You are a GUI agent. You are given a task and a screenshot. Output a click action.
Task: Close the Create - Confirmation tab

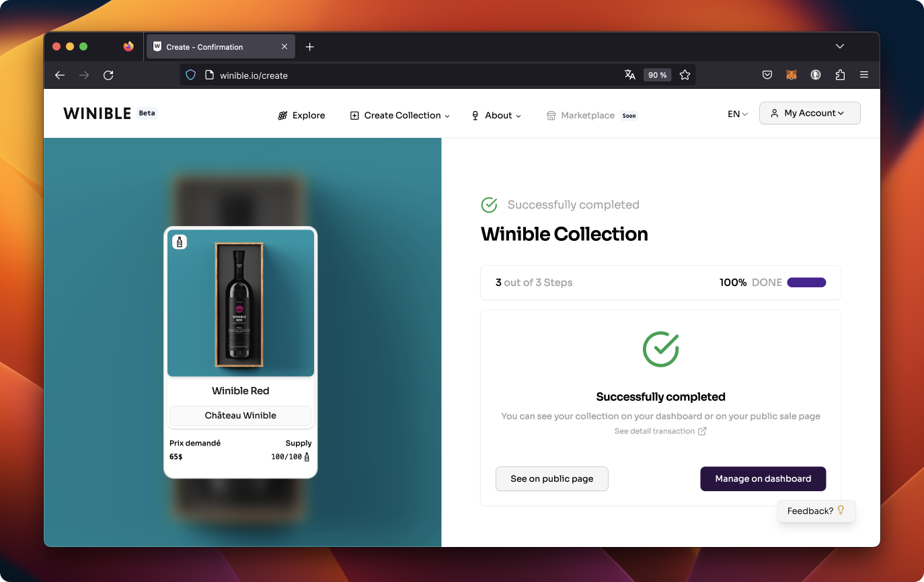(x=284, y=47)
